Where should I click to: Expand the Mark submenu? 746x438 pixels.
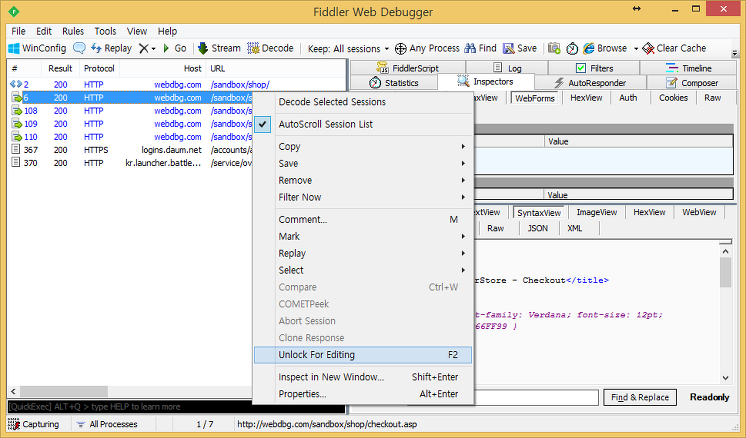[x=363, y=236]
